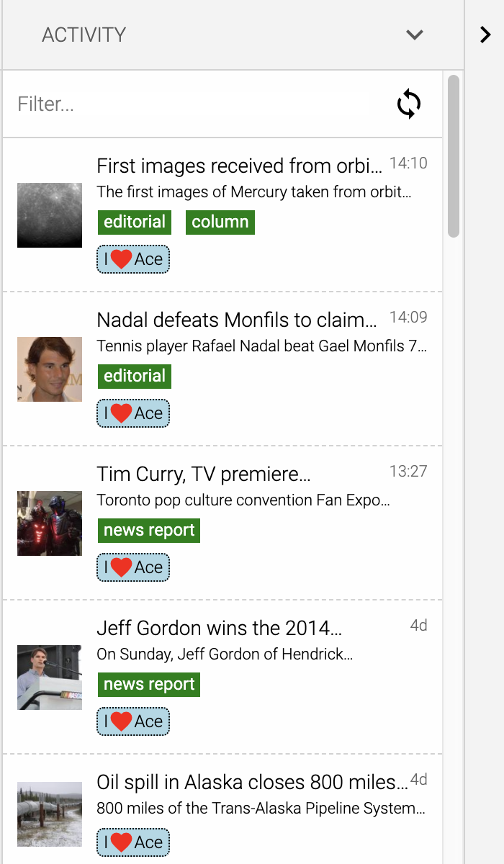Image resolution: width=504 pixels, height=864 pixels.
Task: Open the Fan Expo costume thumbnail
Action: (x=50, y=523)
